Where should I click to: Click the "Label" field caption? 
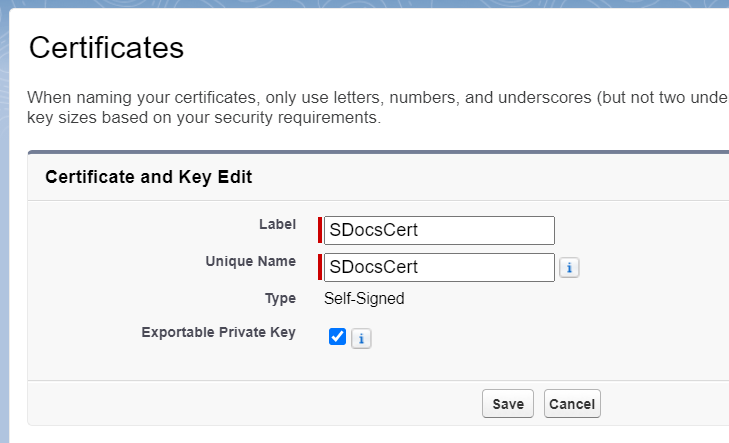click(x=277, y=224)
